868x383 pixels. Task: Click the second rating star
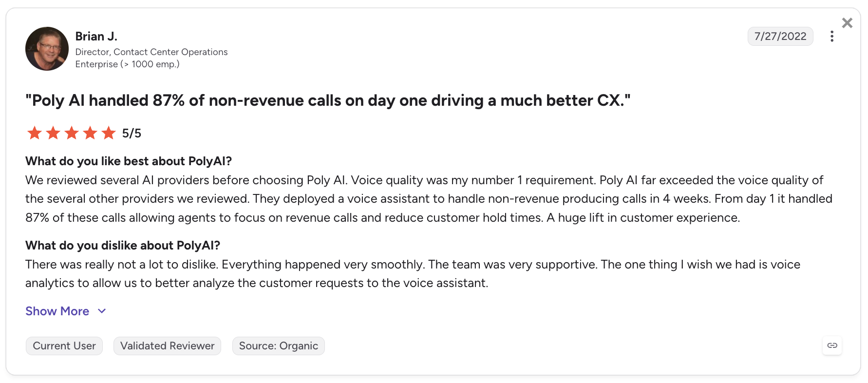[53, 133]
